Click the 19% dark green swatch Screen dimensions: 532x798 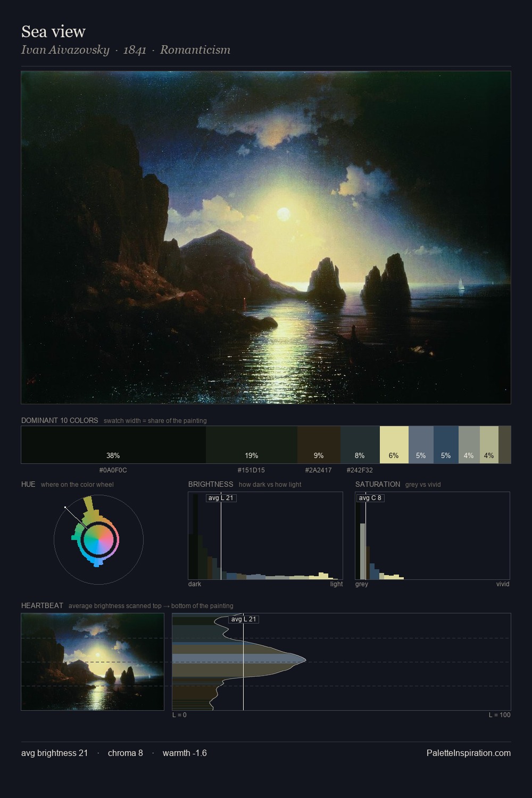pos(252,444)
